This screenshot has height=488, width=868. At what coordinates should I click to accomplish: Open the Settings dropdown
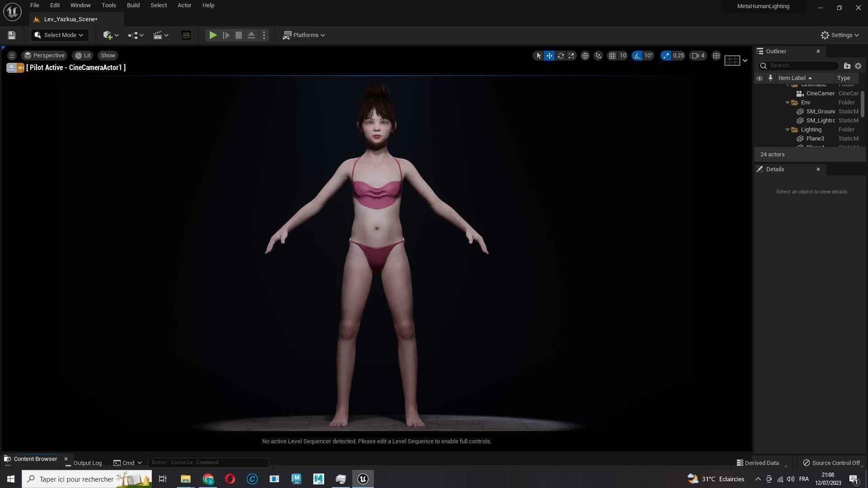click(840, 35)
